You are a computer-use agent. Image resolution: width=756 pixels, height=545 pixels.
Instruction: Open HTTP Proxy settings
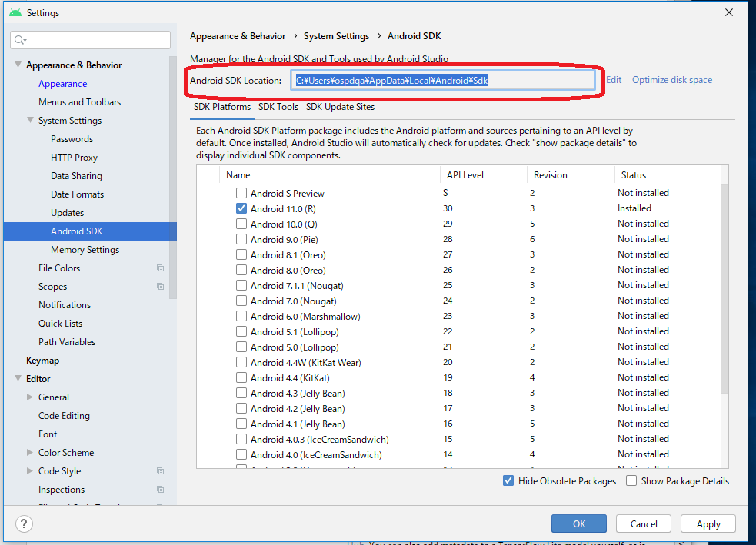click(x=75, y=158)
